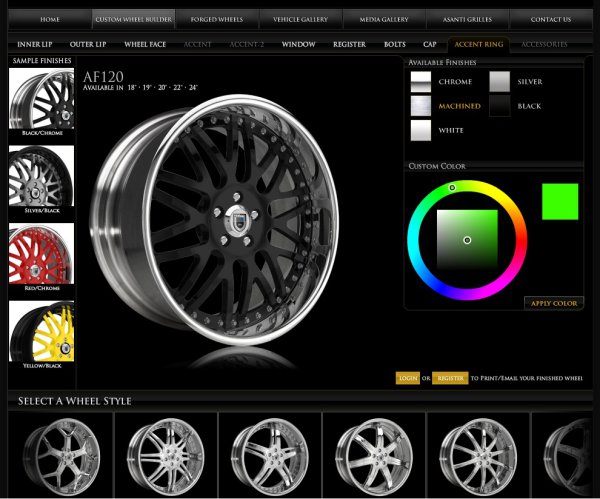Pick the Yellow/Black sample wheel thumbnail
Screen dimensions: 600x499
(41, 334)
